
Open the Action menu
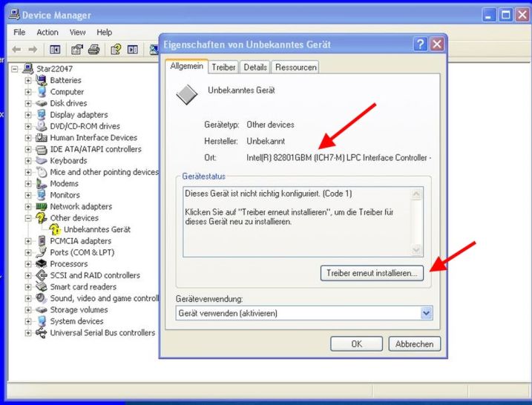[x=47, y=32]
